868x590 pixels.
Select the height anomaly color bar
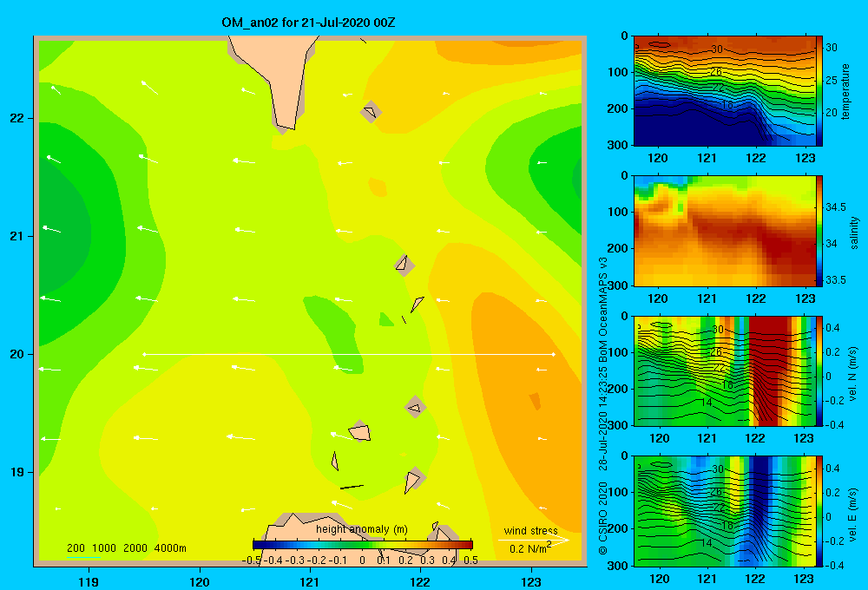363,545
